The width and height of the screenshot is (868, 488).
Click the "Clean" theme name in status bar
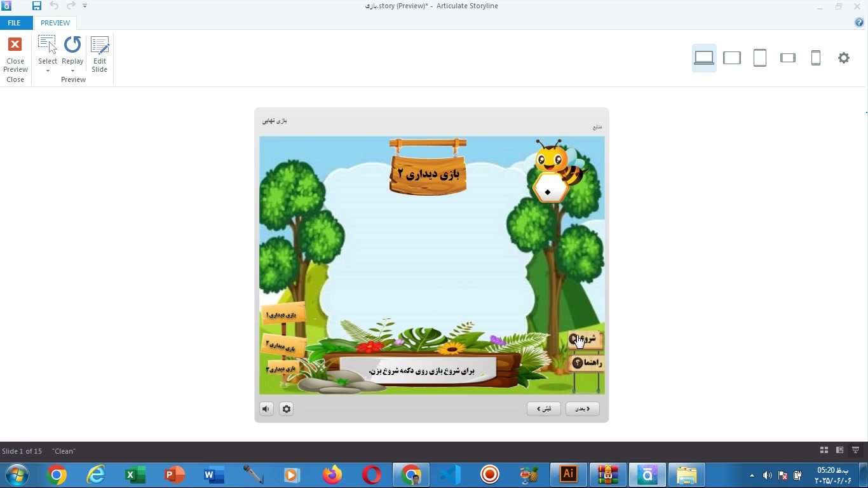[64, 451]
